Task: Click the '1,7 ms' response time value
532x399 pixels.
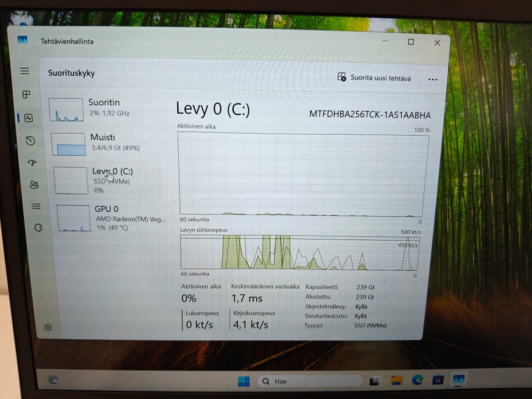Action: click(247, 298)
